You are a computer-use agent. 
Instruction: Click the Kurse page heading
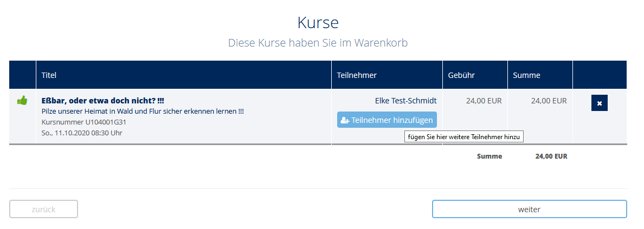coord(318,23)
